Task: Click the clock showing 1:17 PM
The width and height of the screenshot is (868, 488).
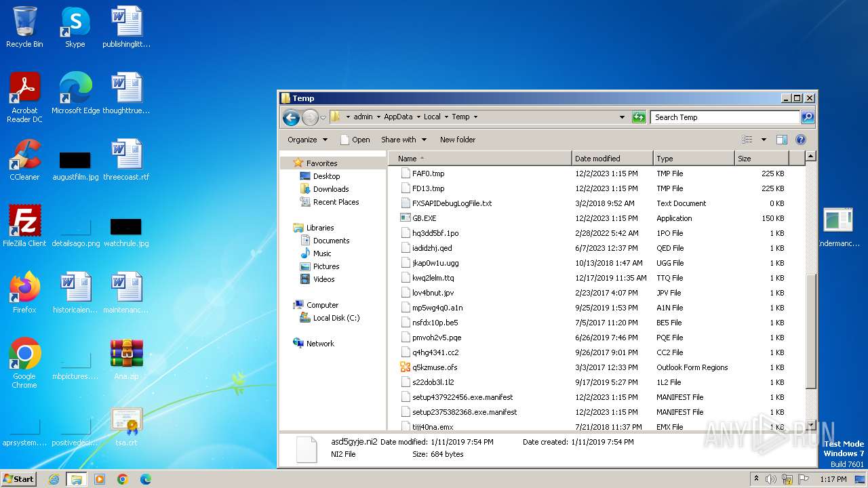Action: (x=833, y=479)
